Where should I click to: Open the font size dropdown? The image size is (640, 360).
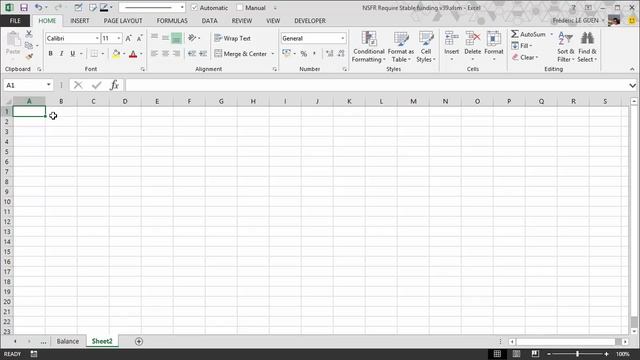[x=119, y=38]
